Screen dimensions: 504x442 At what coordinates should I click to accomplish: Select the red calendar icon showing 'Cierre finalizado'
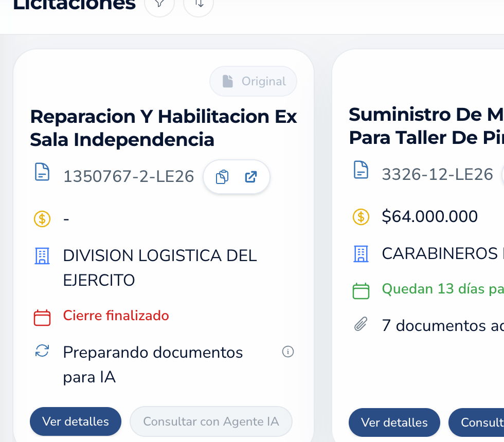click(42, 317)
